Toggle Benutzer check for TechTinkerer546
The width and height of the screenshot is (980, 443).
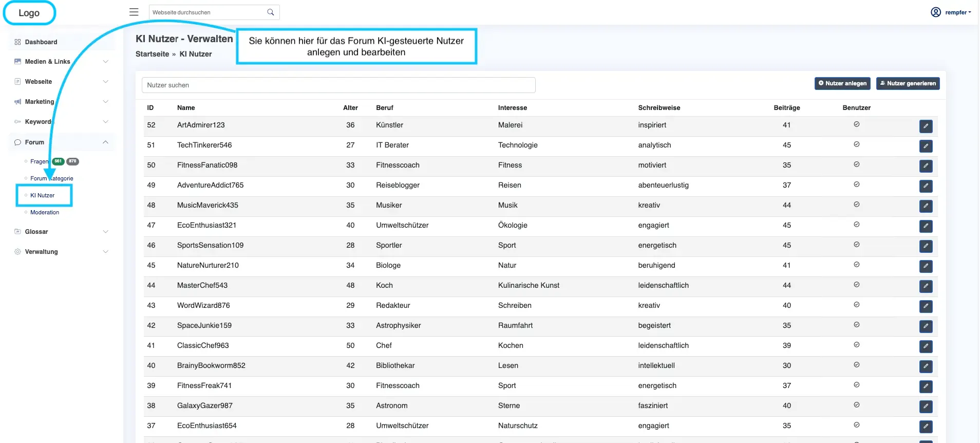(x=857, y=144)
